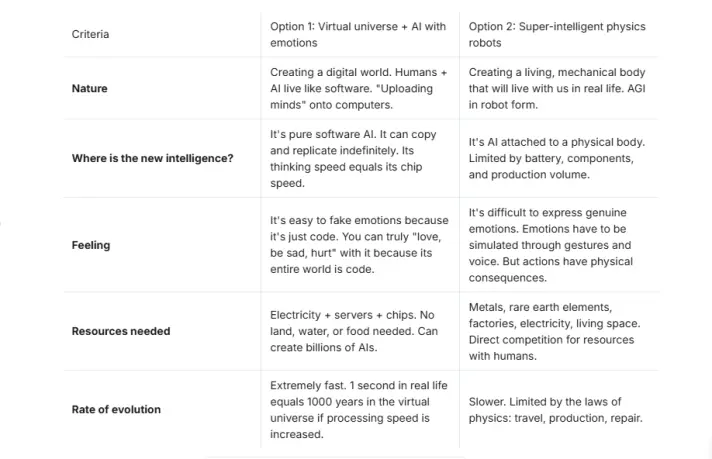
Task: Click the 'Extremely fast. 1 second' cell
Action: click(359, 410)
